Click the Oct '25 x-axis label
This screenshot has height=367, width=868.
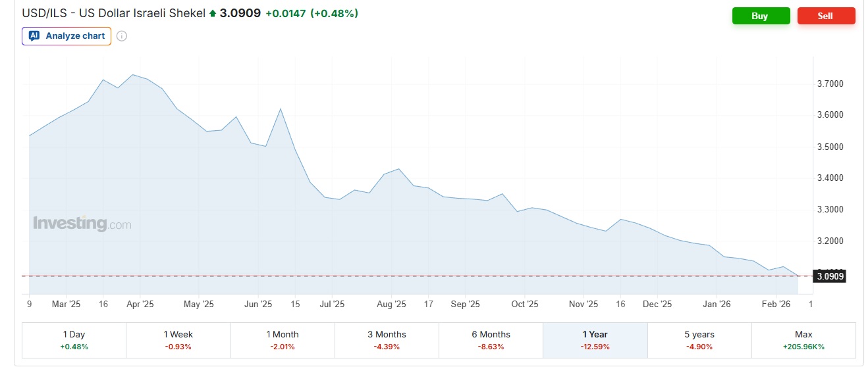525,305
